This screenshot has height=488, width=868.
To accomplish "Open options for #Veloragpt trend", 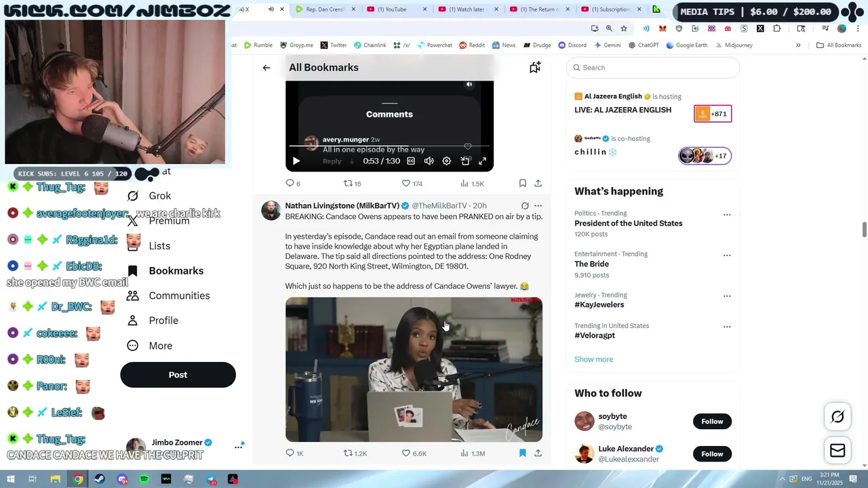I will point(727,327).
